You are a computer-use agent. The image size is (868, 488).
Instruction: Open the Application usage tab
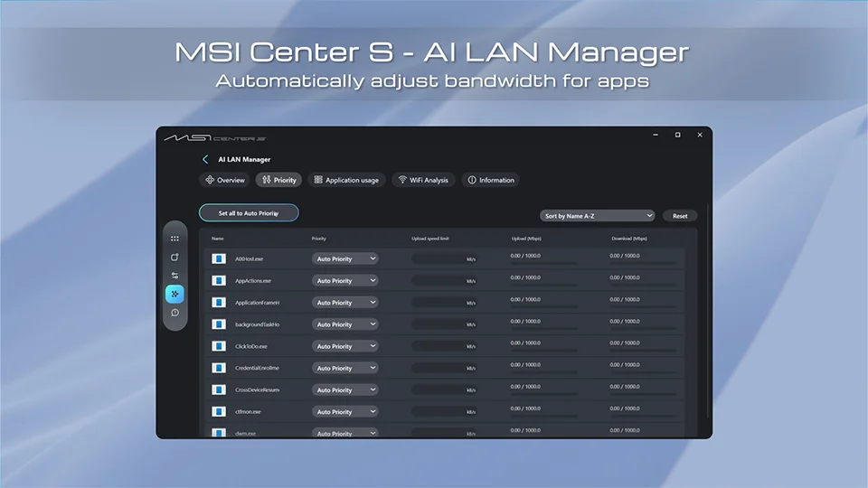click(x=346, y=180)
